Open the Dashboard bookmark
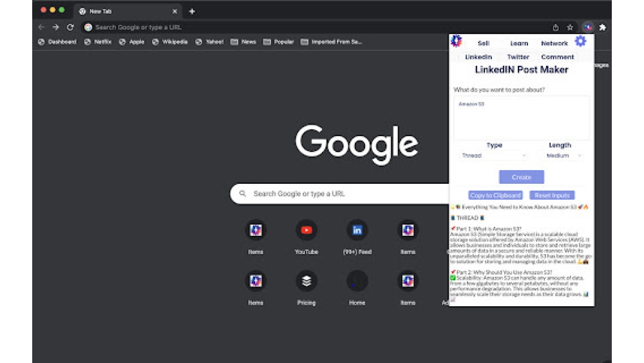Viewport: 644px width, 363px height. click(57, 42)
